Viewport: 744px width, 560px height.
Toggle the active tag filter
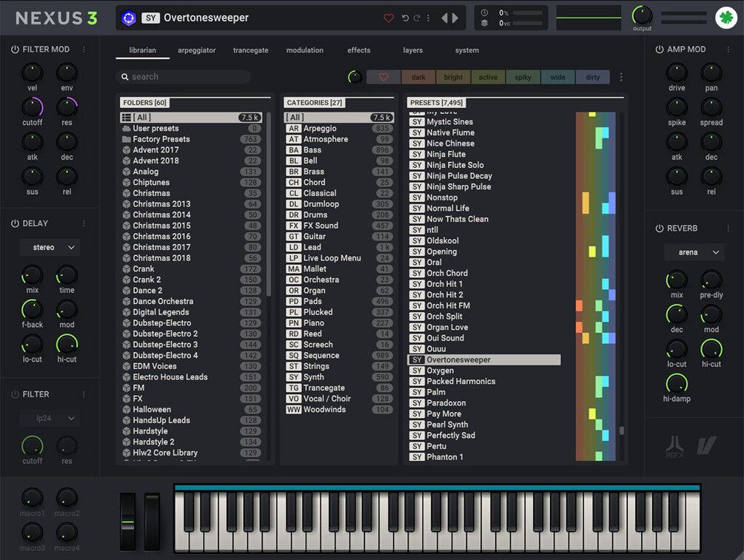coord(488,77)
